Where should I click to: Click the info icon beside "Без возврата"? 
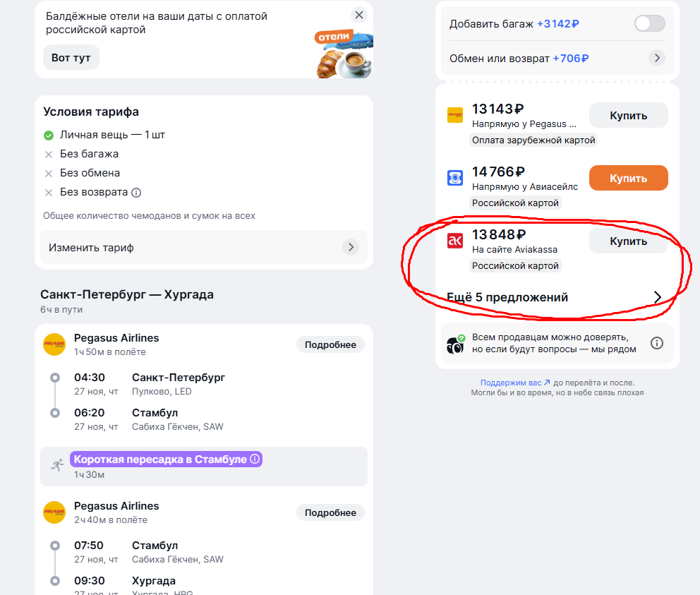[136, 192]
